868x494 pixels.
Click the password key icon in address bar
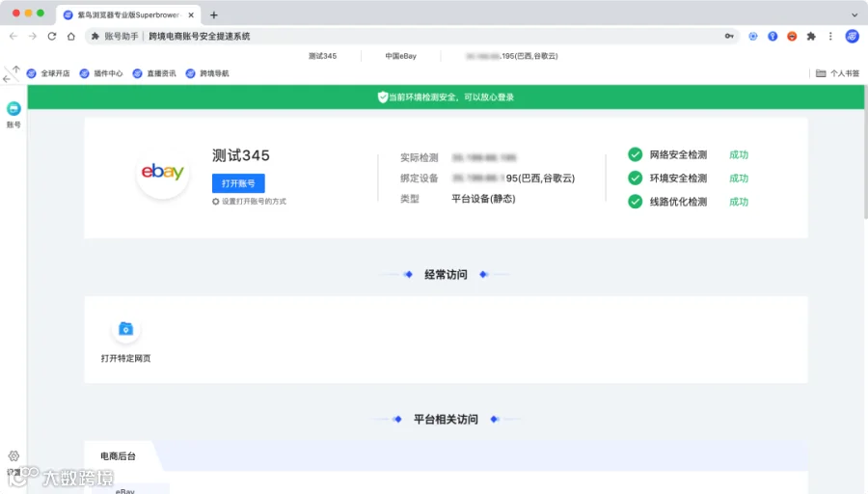(729, 36)
